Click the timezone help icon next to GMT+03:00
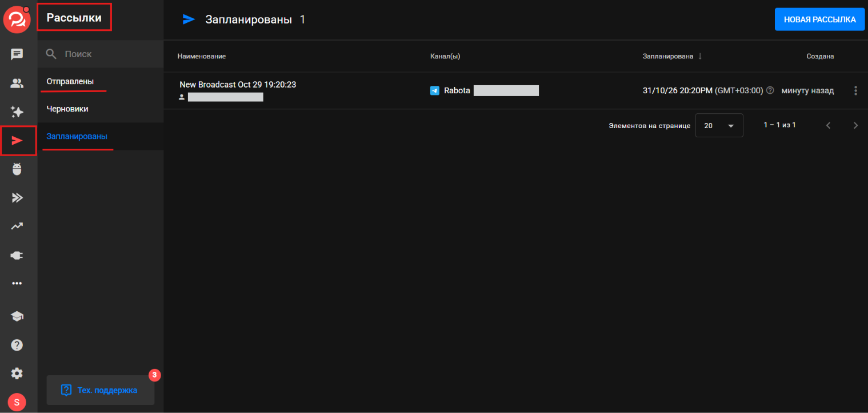 (x=770, y=90)
